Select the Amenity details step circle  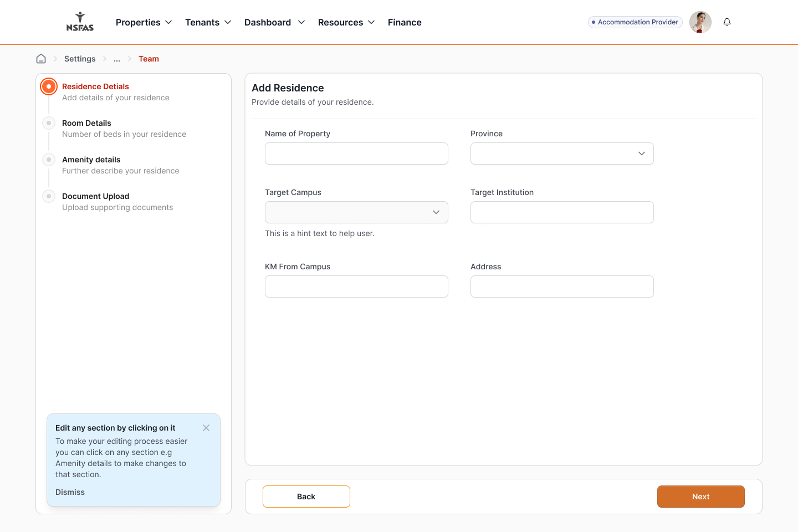(49, 160)
